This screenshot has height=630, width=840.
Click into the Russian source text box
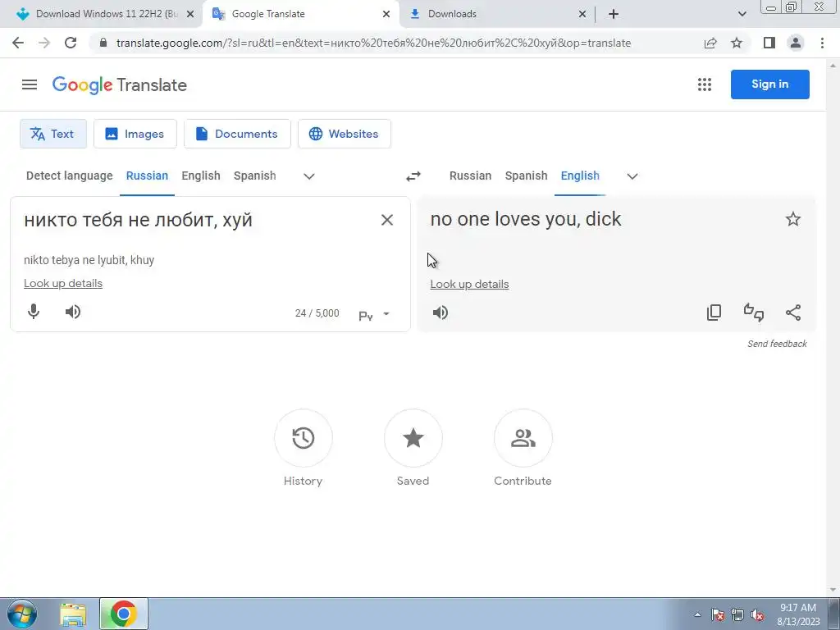199,220
